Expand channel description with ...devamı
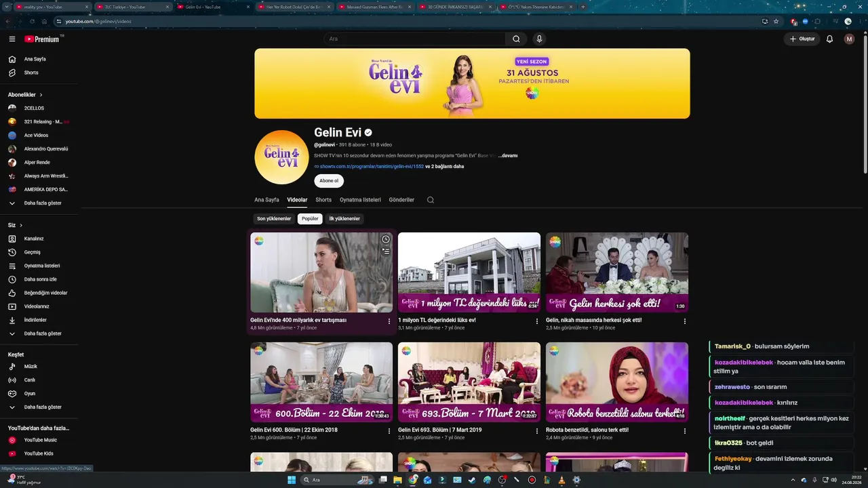The height and width of the screenshot is (488, 868). [x=508, y=156]
